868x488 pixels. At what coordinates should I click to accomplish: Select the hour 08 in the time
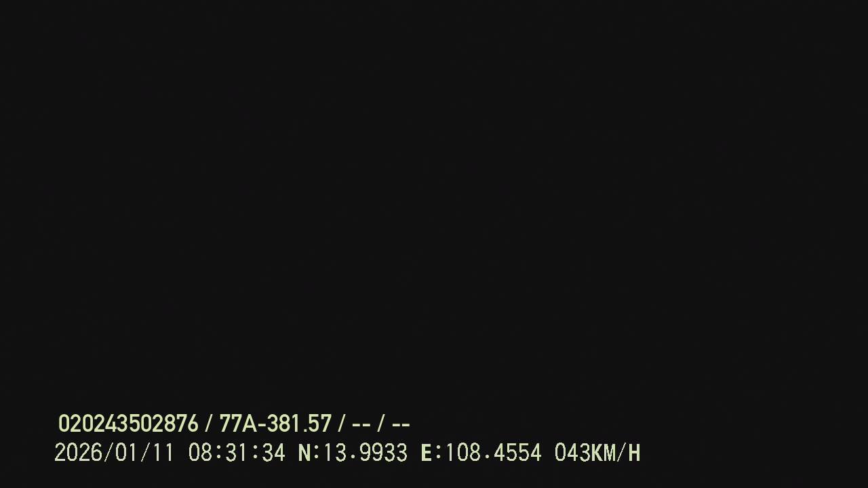tap(200, 453)
